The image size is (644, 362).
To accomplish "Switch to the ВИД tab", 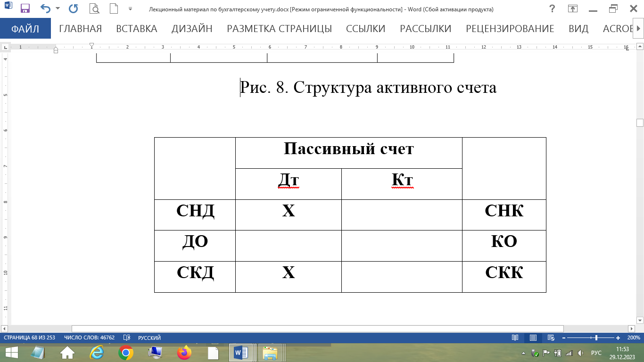I will (x=578, y=29).
